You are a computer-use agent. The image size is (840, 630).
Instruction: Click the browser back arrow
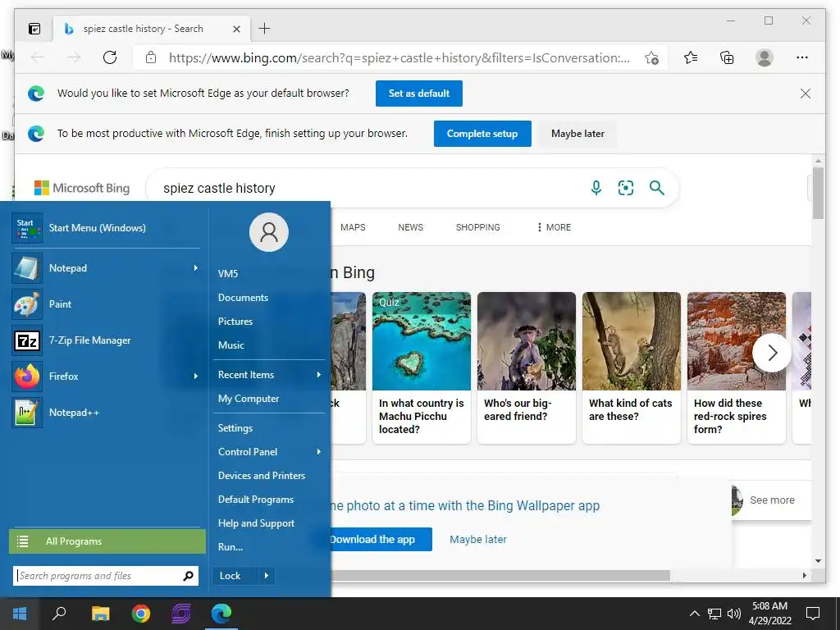click(x=38, y=57)
